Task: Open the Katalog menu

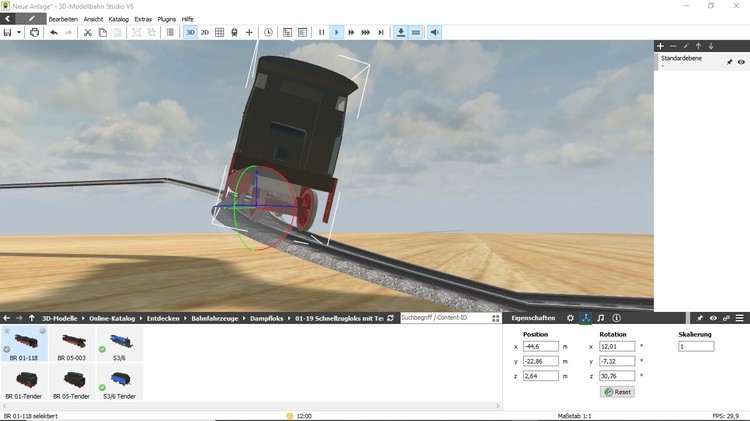Action: [x=118, y=19]
